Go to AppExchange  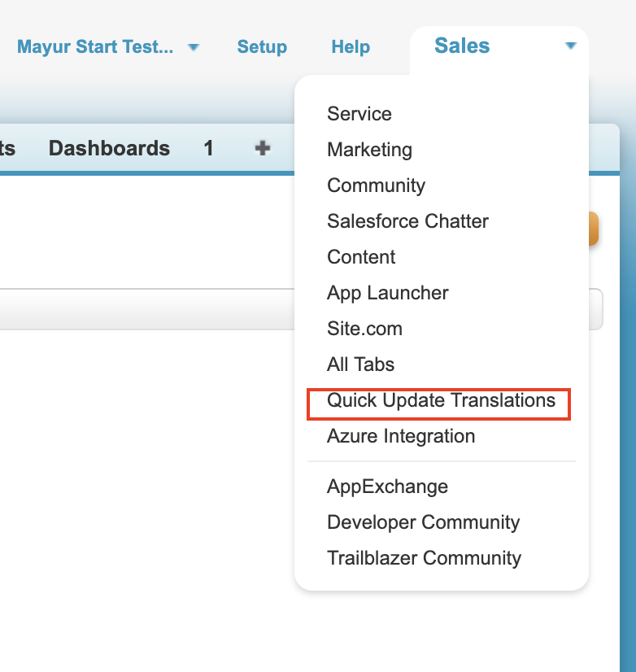click(x=387, y=487)
